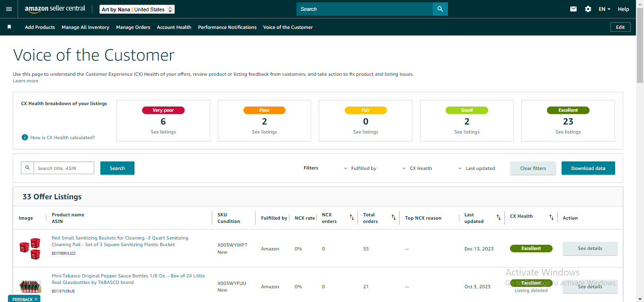
Task: Click the Fair yellow badge
Action: [366, 110]
